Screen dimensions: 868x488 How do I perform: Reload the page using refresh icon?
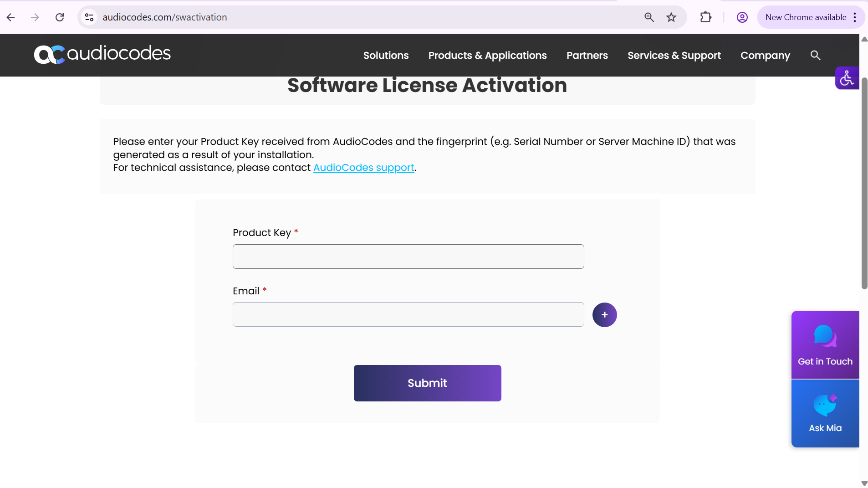click(x=60, y=17)
